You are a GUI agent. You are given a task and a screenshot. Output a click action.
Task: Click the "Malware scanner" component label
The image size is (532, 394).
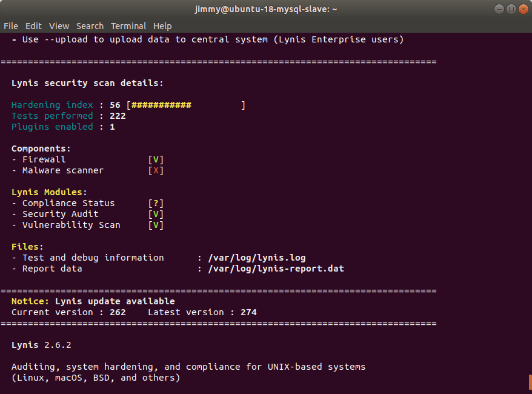(x=63, y=170)
